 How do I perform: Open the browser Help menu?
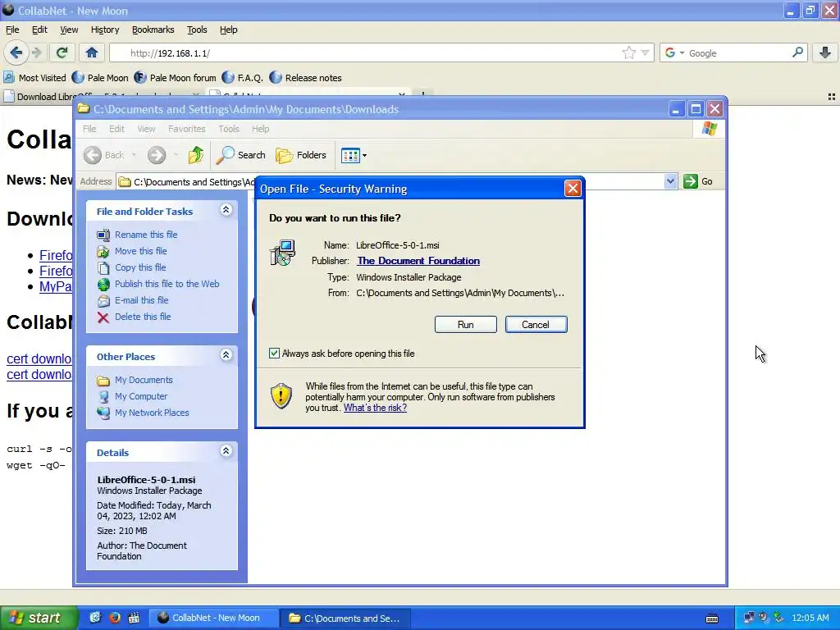(228, 30)
